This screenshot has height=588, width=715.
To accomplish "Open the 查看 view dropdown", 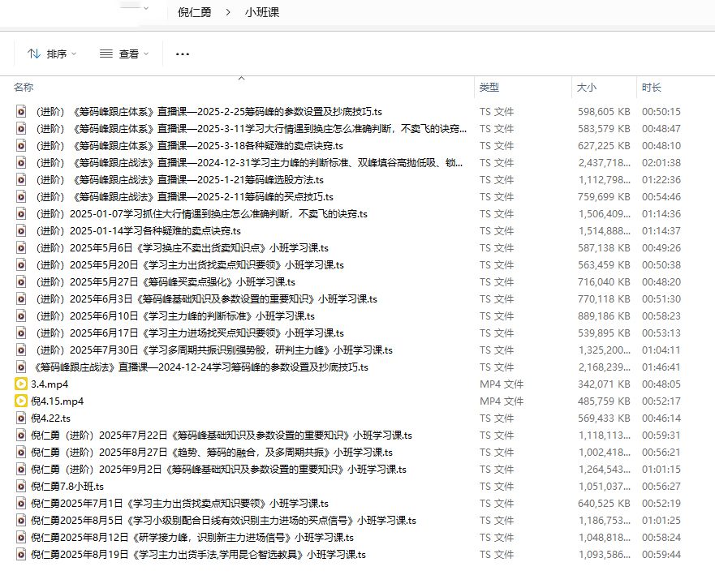I will point(124,54).
